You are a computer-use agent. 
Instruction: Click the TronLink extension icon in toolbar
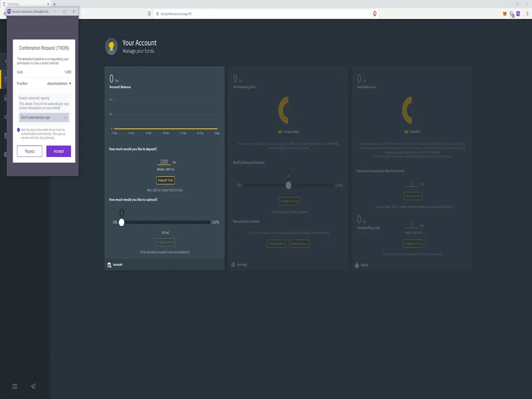(518, 14)
